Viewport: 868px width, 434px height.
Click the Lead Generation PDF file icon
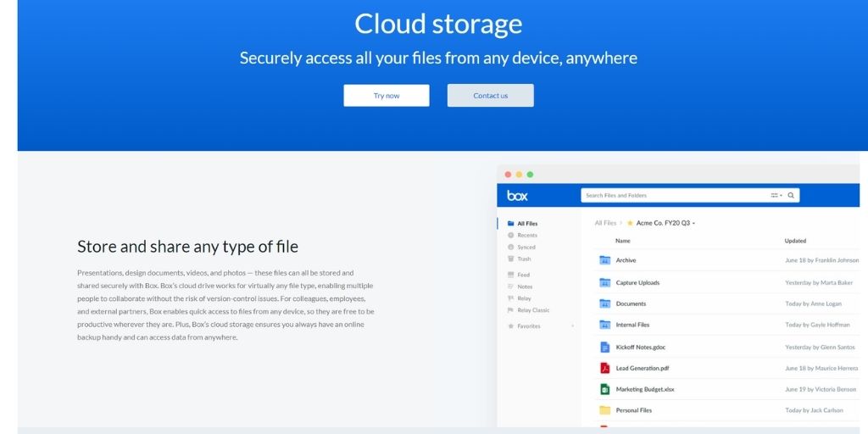click(604, 368)
